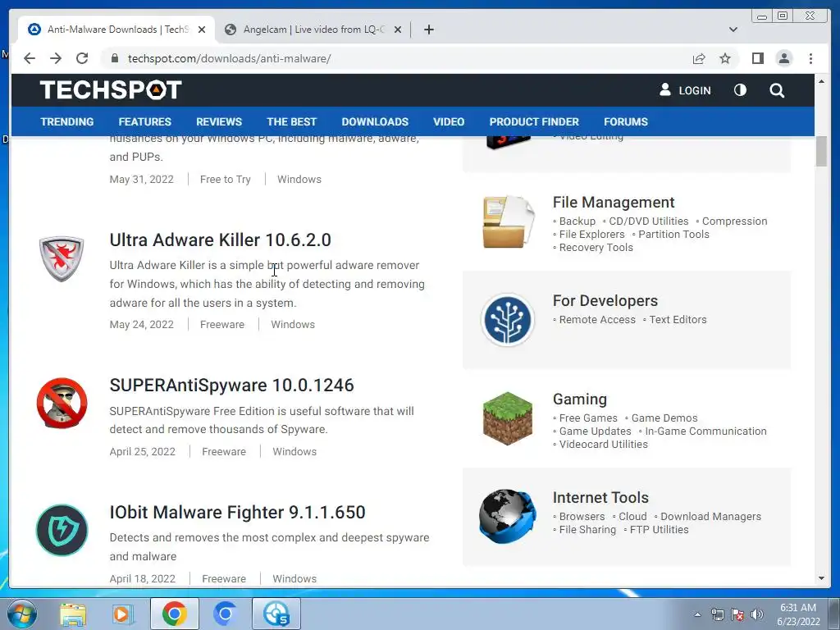Open SUPERAntiSpyware 10.0.1246 link
This screenshot has height=630, width=840.
[231, 386]
